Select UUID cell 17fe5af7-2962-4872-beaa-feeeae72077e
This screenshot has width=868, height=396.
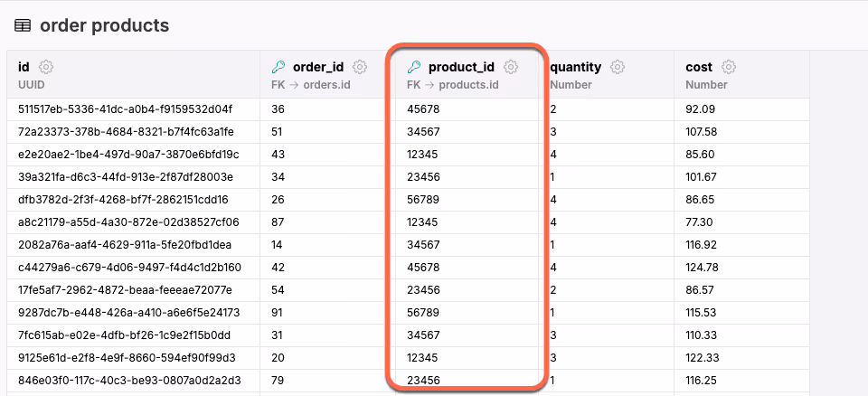pos(134,289)
